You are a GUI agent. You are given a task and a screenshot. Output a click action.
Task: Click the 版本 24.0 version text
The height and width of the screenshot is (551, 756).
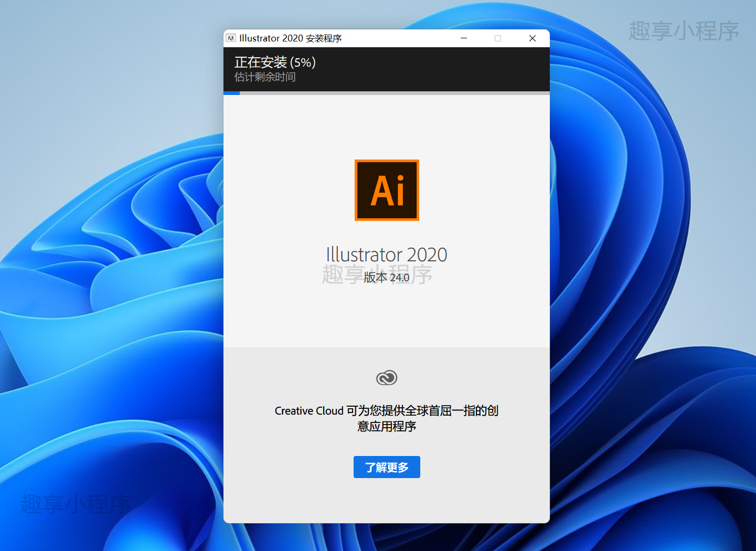[387, 278]
